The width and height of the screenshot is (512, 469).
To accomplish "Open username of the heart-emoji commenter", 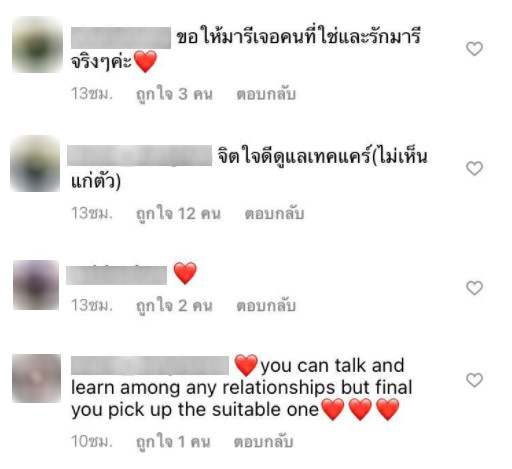I will coord(117,275).
